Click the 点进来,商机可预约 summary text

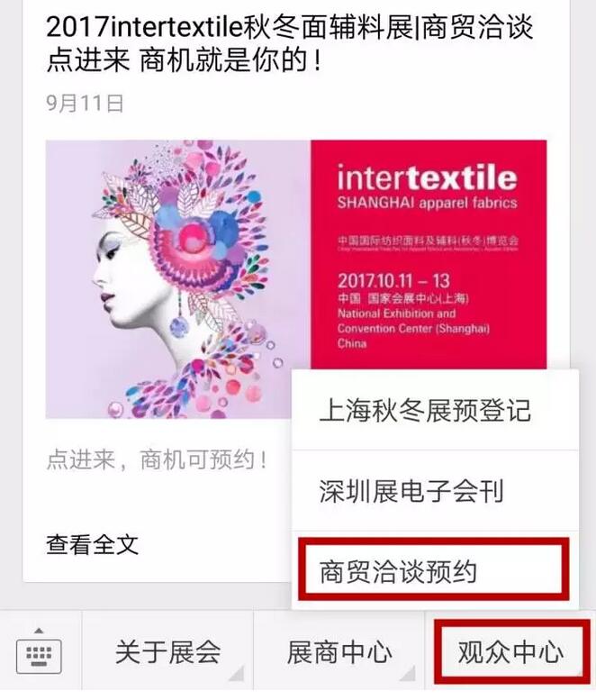157,459
